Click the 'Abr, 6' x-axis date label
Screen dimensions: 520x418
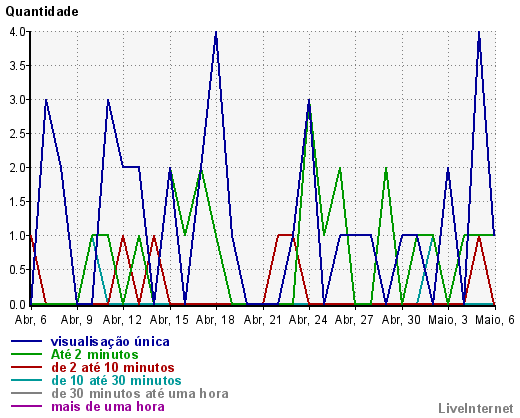coord(31,320)
